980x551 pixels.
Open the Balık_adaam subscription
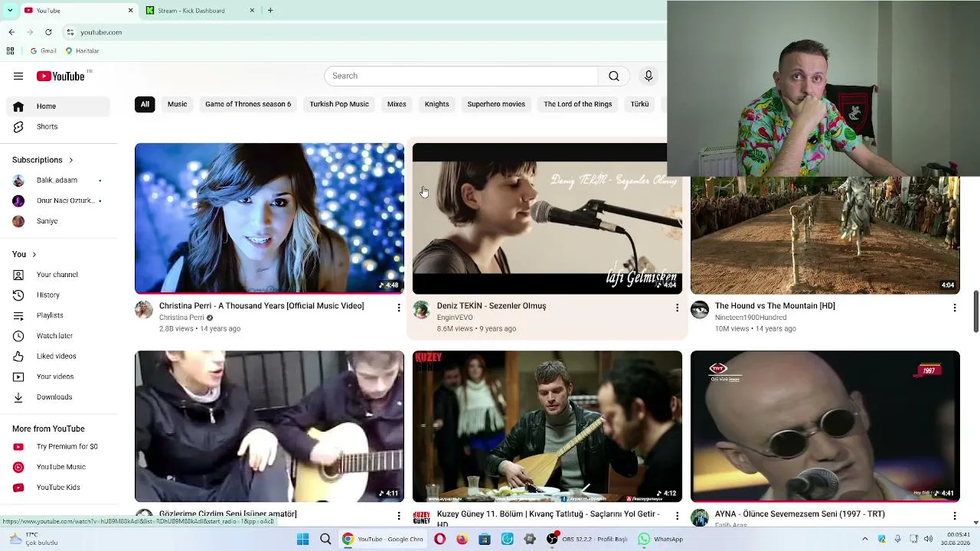58,181
